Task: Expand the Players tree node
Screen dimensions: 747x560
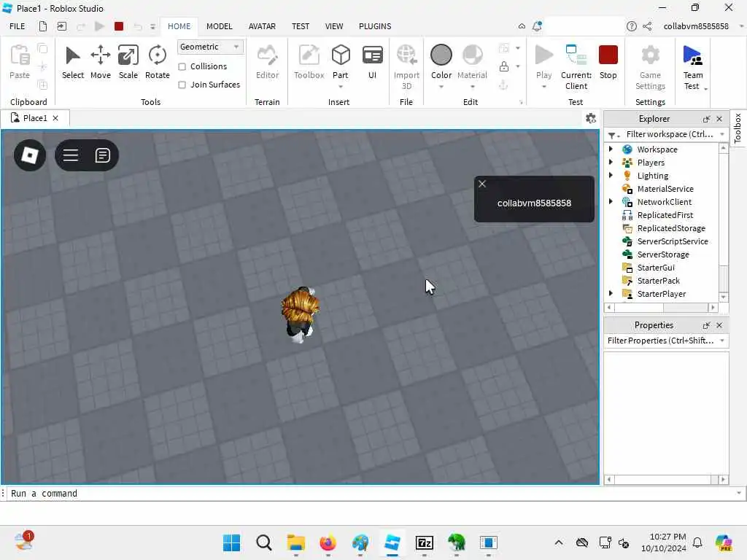Action: (x=611, y=163)
